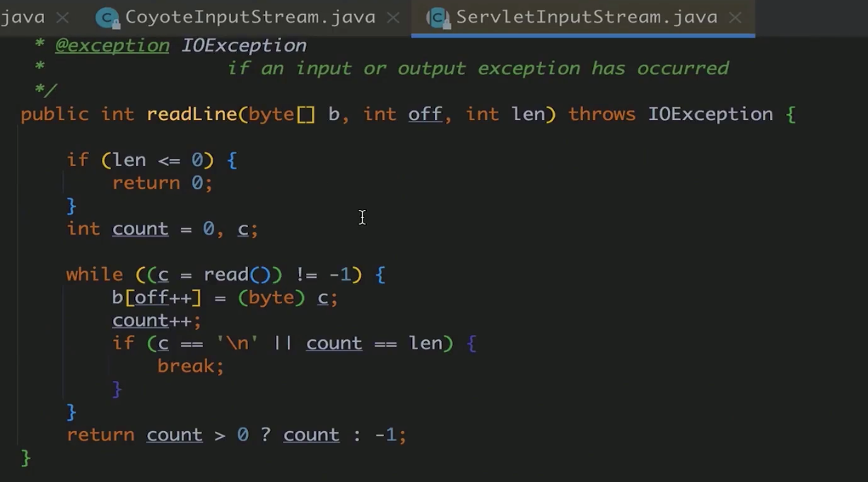Click 'count' in the 'int count = 0, c;' declaration
Viewport: 868px width, 482px height.
click(x=140, y=229)
